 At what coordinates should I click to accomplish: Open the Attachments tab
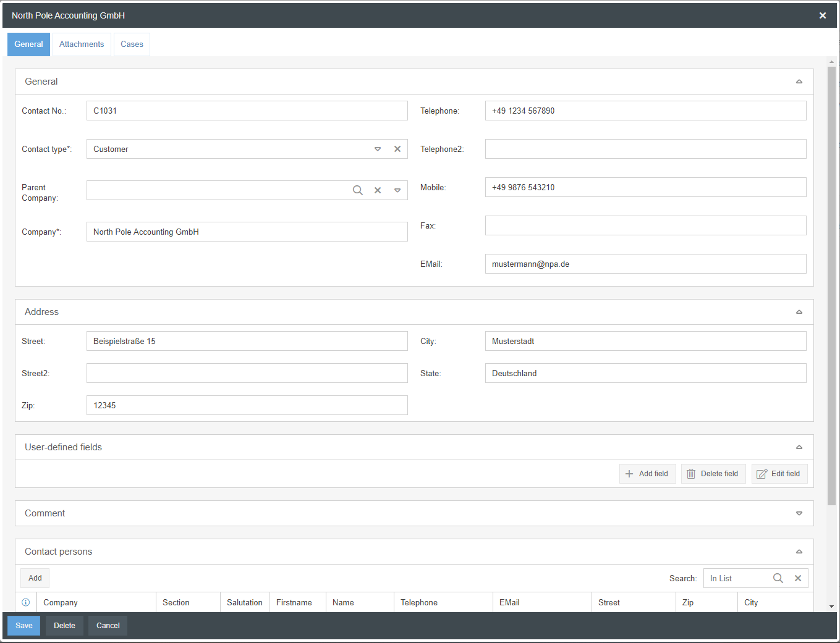pos(82,44)
